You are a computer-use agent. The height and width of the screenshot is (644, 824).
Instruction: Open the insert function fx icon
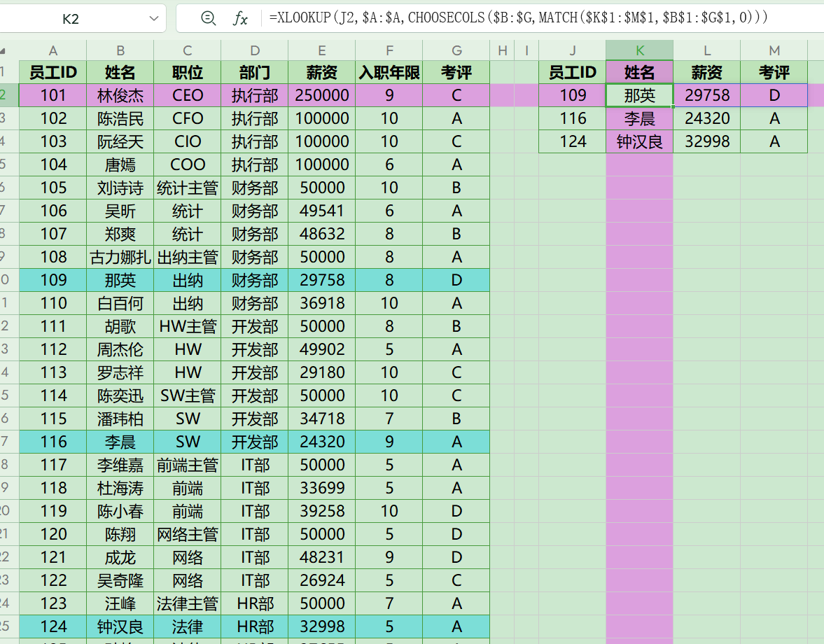coord(240,18)
